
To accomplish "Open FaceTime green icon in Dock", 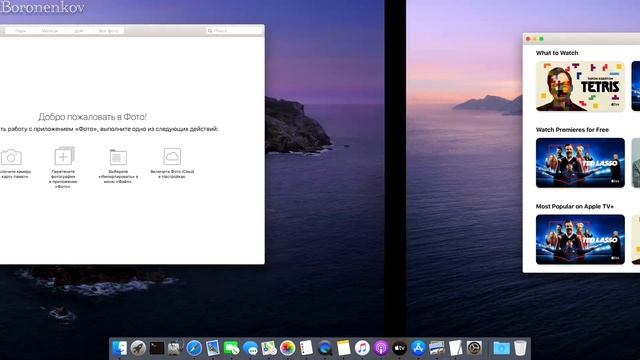I will point(231,348).
